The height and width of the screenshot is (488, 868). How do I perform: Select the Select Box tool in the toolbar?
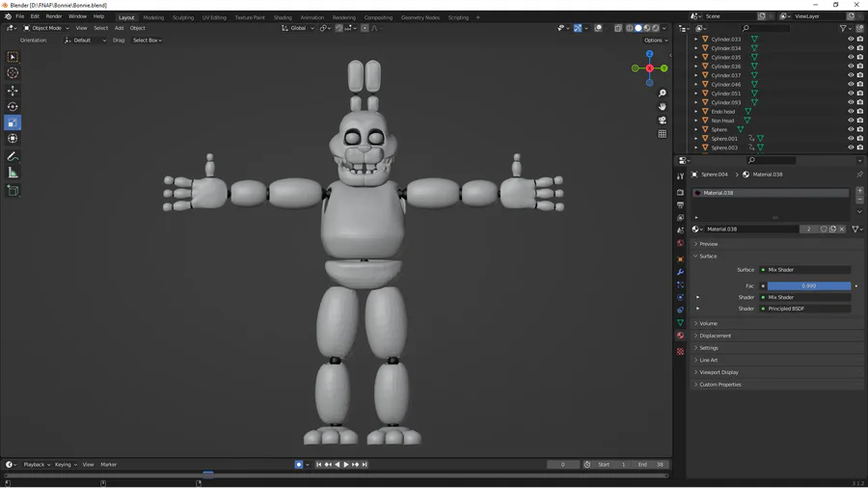tap(13, 57)
